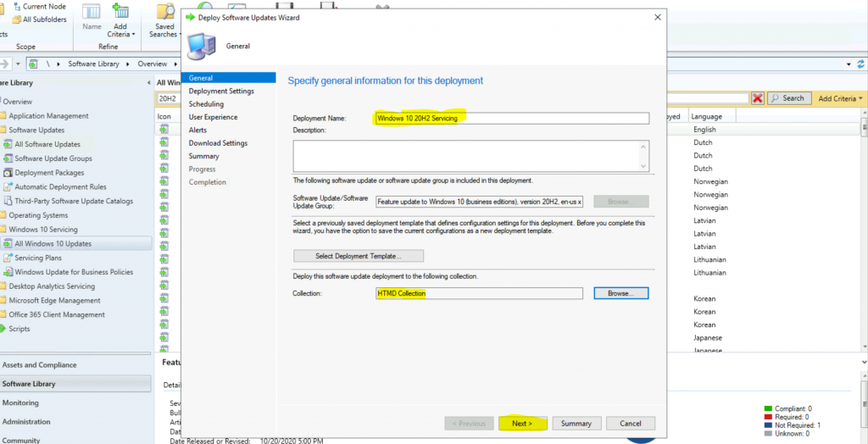Open the Deployment Settings wizard page
This screenshot has width=868, height=444.
(x=221, y=91)
